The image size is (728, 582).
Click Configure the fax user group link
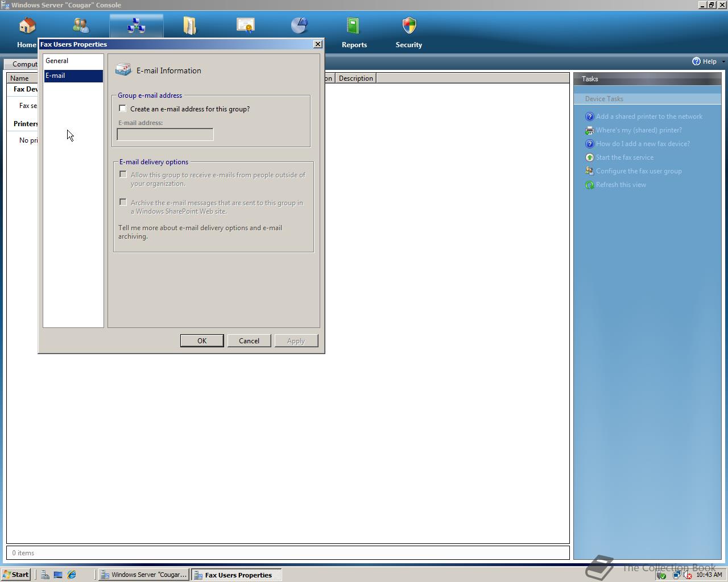[639, 171]
